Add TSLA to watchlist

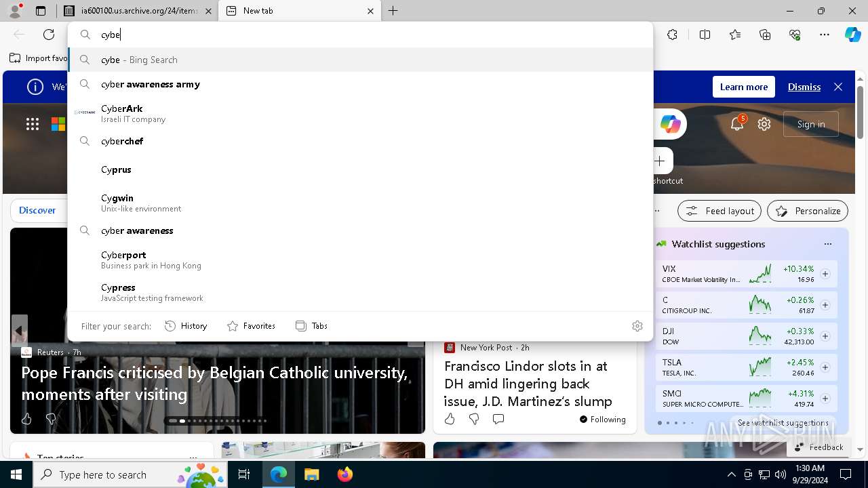[825, 367]
